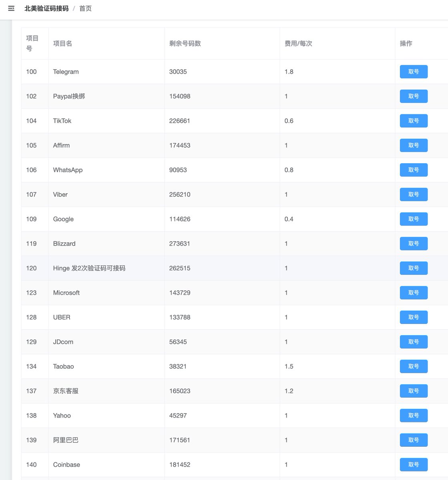Click remaining count 56345
Image resolution: width=448 pixels, height=480 pixels.
178,342
